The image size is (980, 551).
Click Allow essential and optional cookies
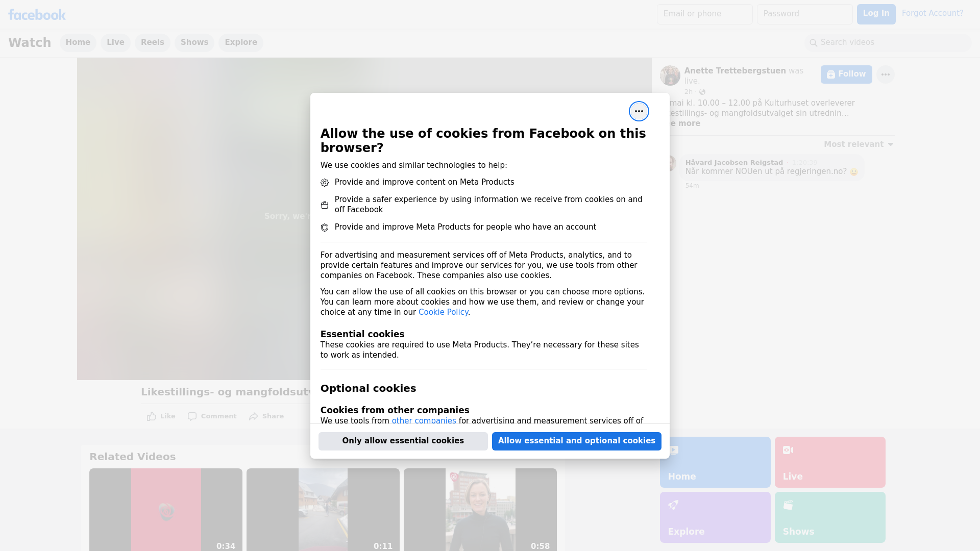(576, 441)
